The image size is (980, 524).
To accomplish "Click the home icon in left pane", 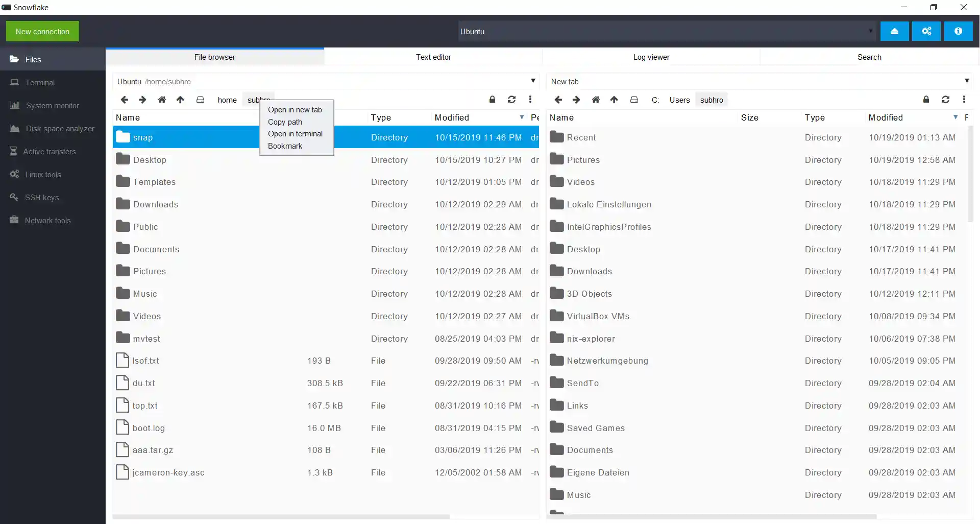I will (x=162, y=100).
